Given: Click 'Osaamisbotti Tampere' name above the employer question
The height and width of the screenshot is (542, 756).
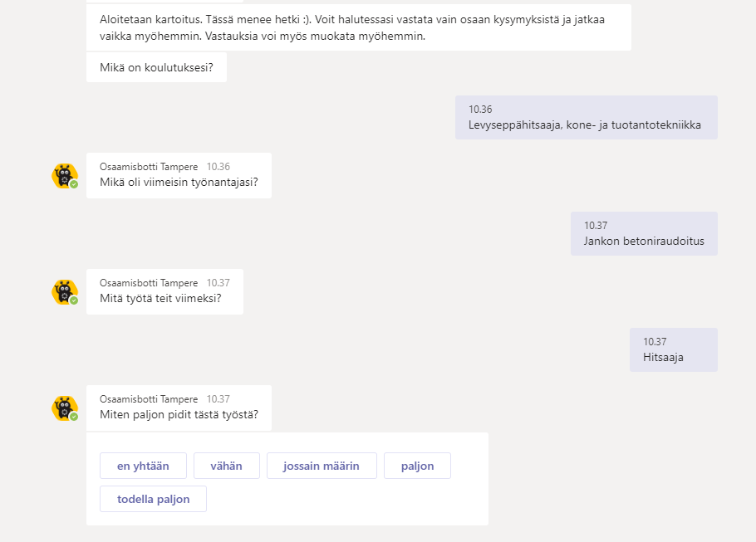Looking at the screenshot, I should (x=149, y=167).
